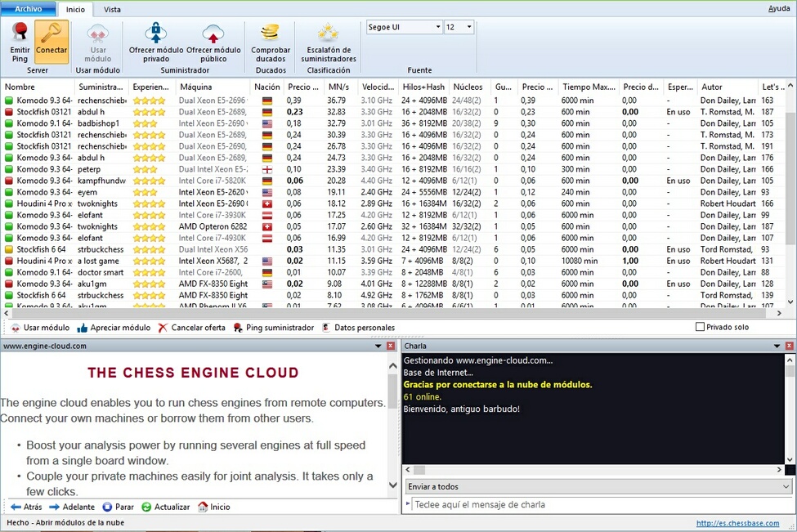
Task: Click the Charla scroll-up arrow
Action: (x=790, y=360)
